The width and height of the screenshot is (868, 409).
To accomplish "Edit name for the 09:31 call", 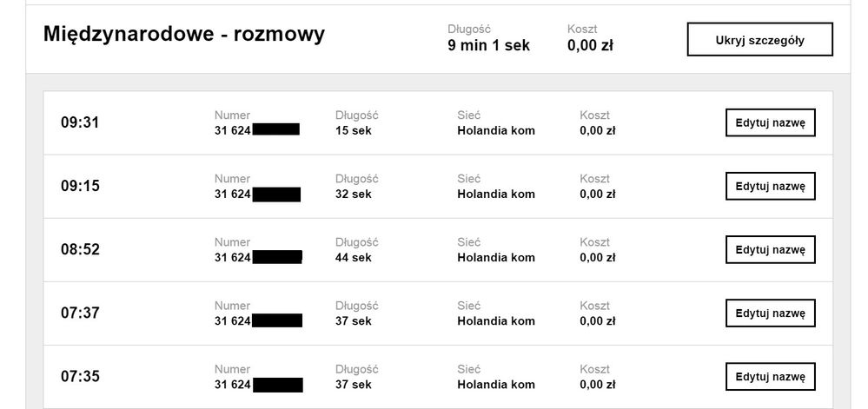I will 770,123.
